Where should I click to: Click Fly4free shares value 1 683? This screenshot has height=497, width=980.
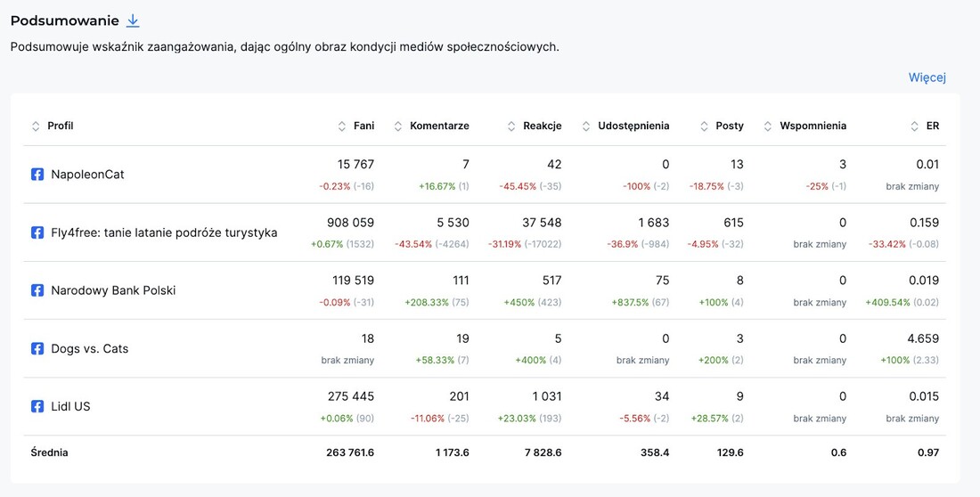(x=653, y=223)
